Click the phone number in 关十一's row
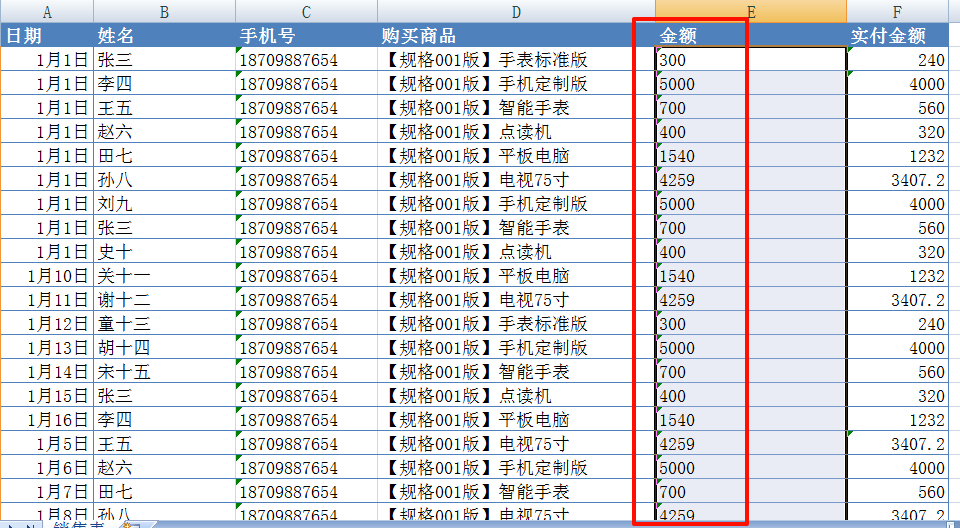 (x=306, y=276)
